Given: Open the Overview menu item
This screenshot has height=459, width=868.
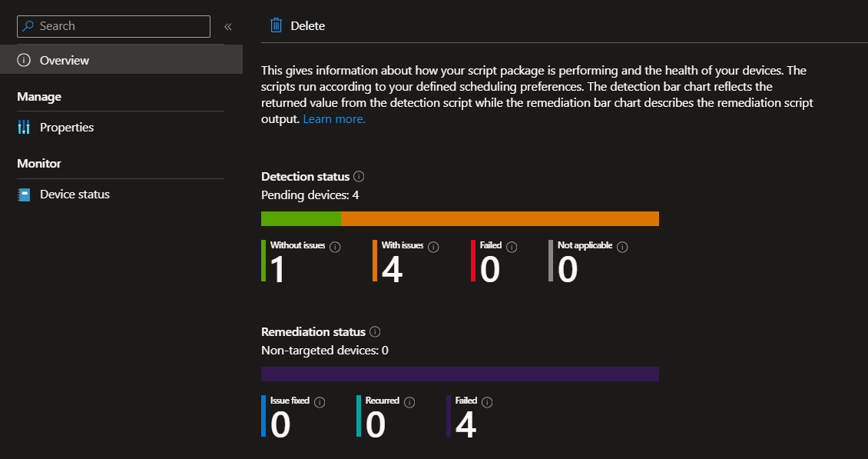Looking at the screenshot, I should click(x=65, y=60).
